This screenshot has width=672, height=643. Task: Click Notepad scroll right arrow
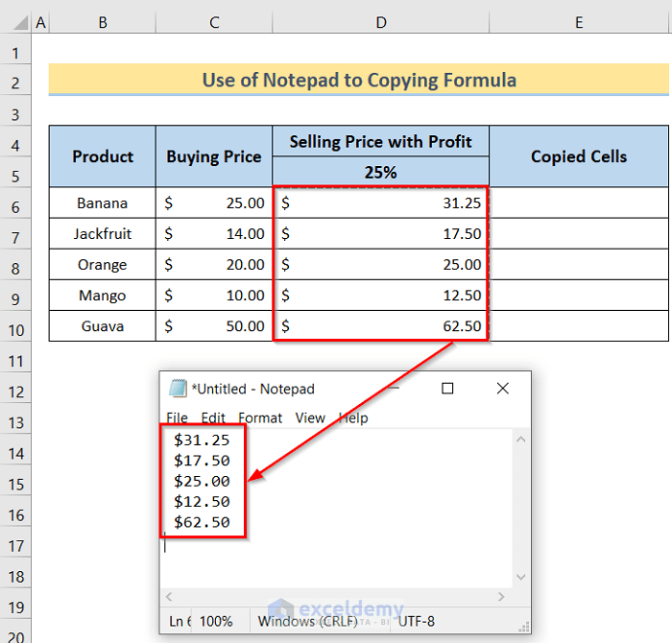501,596
